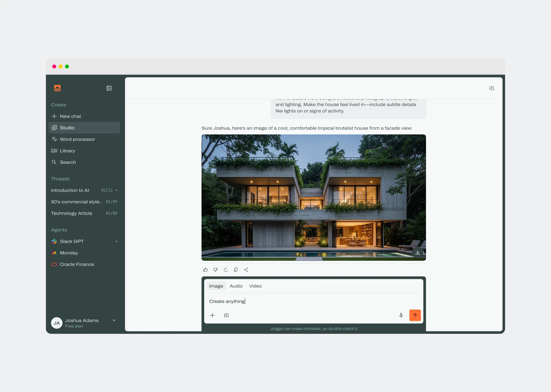Screen dimensions: 551x392
Task: Dislike the response with thumbs down
Action: pyautogui.click(x=215, y=270)
